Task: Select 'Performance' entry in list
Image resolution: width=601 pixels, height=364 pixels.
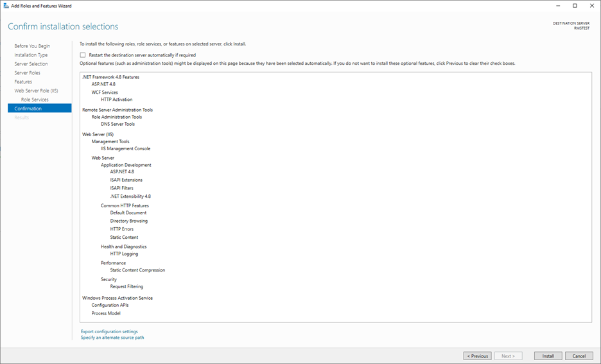Action: coord(114,263)
